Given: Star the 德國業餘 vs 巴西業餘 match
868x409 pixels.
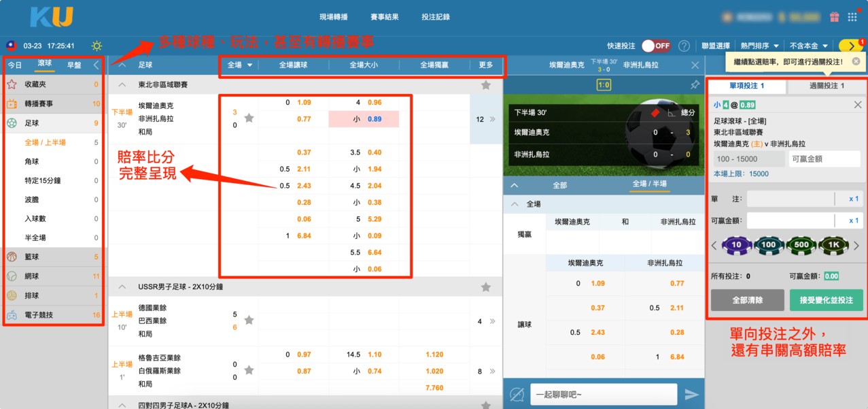Looking at the screenshot, I should [249, 321].
